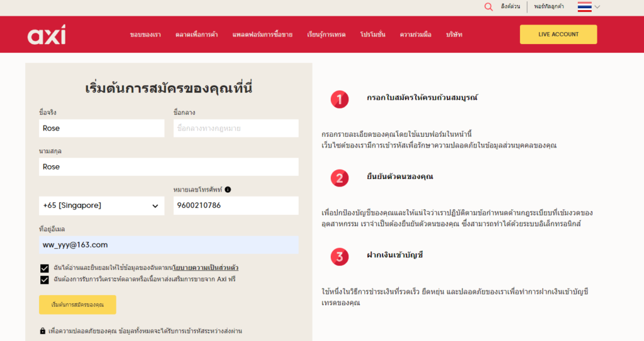Expand the +65 [Singapore] country code dropdown
The height and width of the screenshot is (341, 644).
pyautogui.click(x=101, y=205)
